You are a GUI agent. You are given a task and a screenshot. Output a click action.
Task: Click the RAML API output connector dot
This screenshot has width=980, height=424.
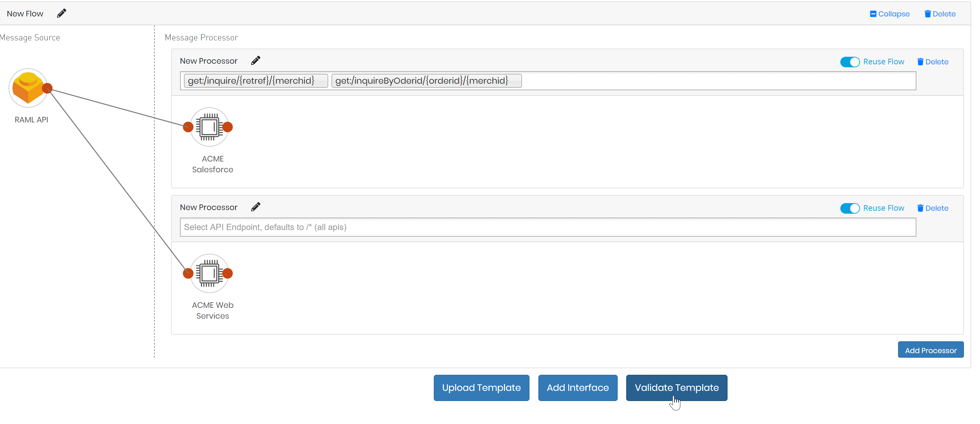47,88
